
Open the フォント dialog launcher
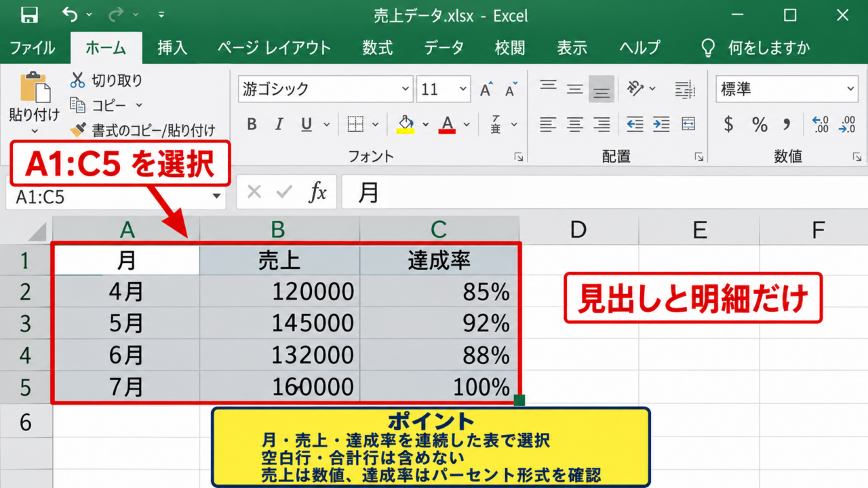point(519,157)
